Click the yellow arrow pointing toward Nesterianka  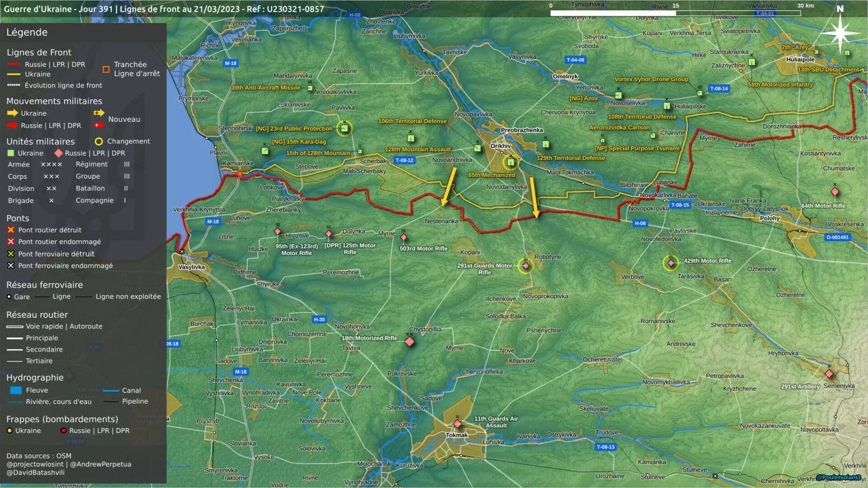point(448,187)
